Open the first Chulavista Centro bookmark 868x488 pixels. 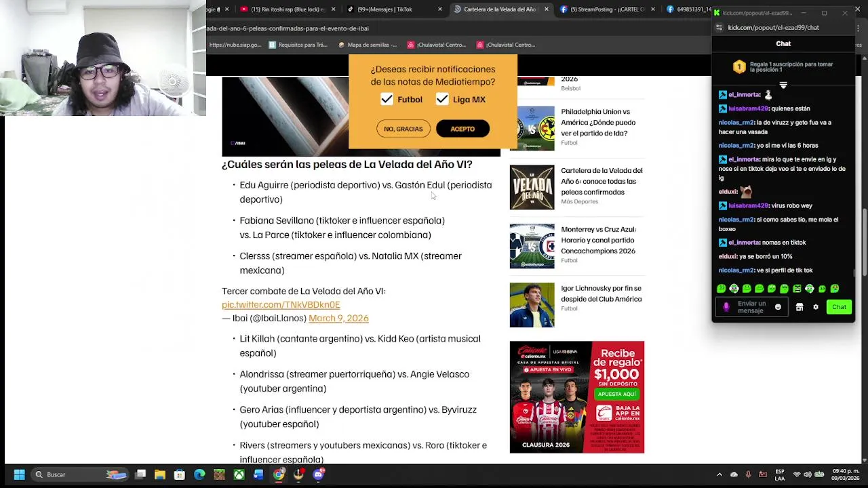[x=437, y=45]
